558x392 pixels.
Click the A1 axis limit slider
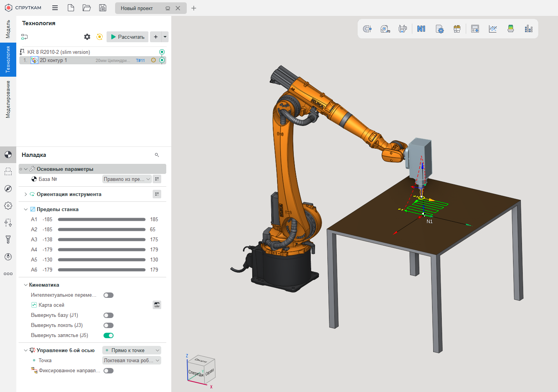point(102,219)
